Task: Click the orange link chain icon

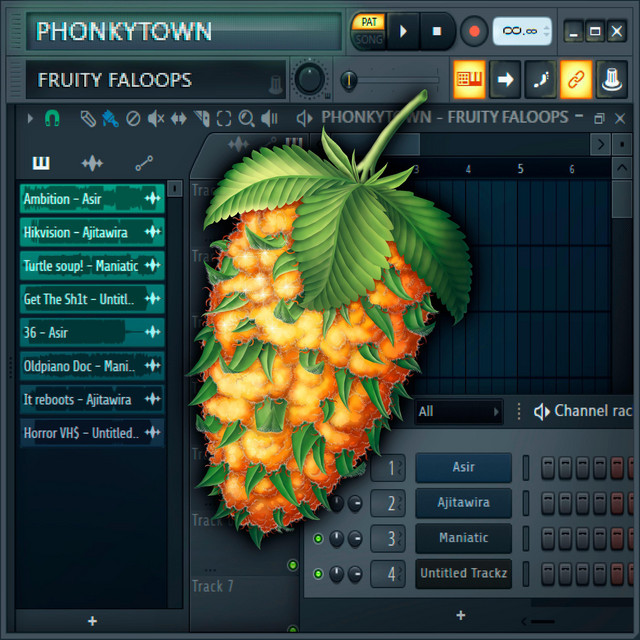Action: click(x=576, y=79)
